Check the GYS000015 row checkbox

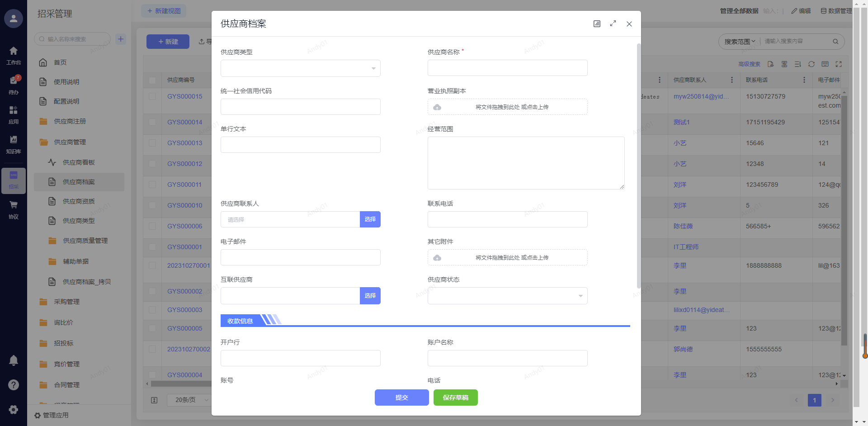click(x=152, y=96)
